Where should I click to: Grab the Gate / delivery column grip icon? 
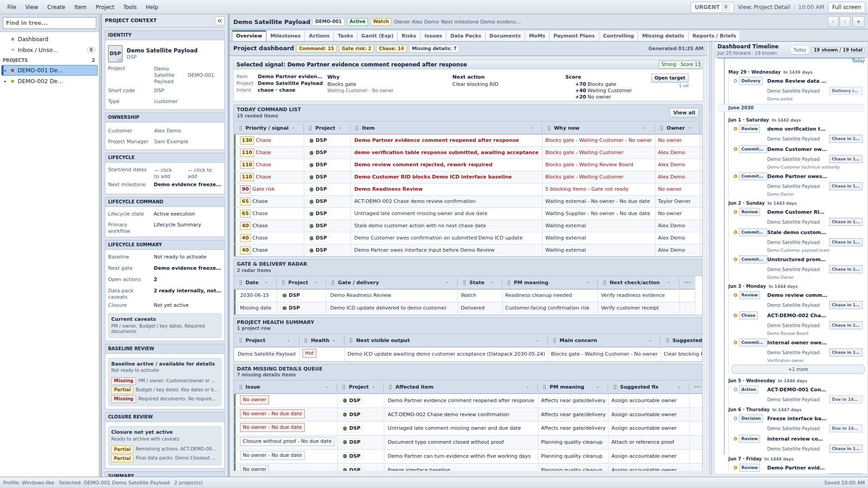click(x=333, y=283)
